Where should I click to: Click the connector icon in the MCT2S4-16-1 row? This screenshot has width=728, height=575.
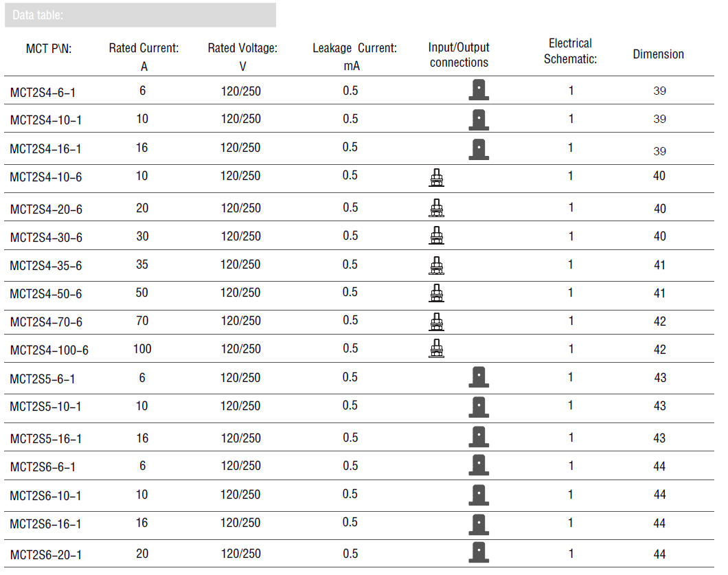tap(479, 149)
